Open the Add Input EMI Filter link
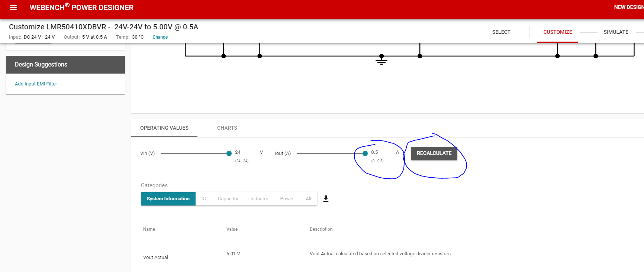The height and width of the screenshot is (272, 644). pos(36,84)
